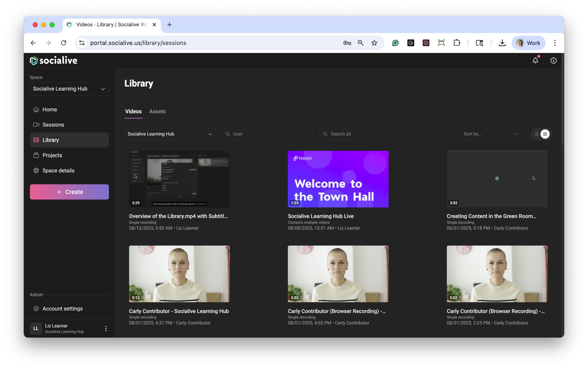Open Account settings
The width and height of the screenshot is (588, 369).
63,309
